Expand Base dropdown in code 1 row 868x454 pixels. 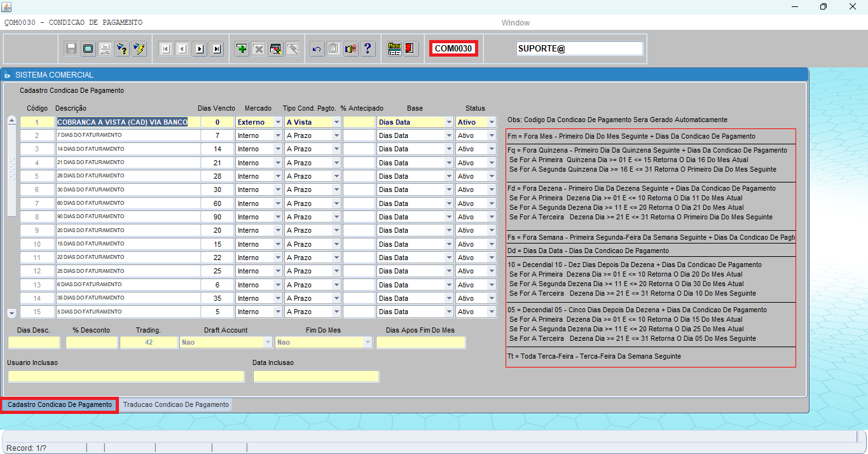point(449,122)
